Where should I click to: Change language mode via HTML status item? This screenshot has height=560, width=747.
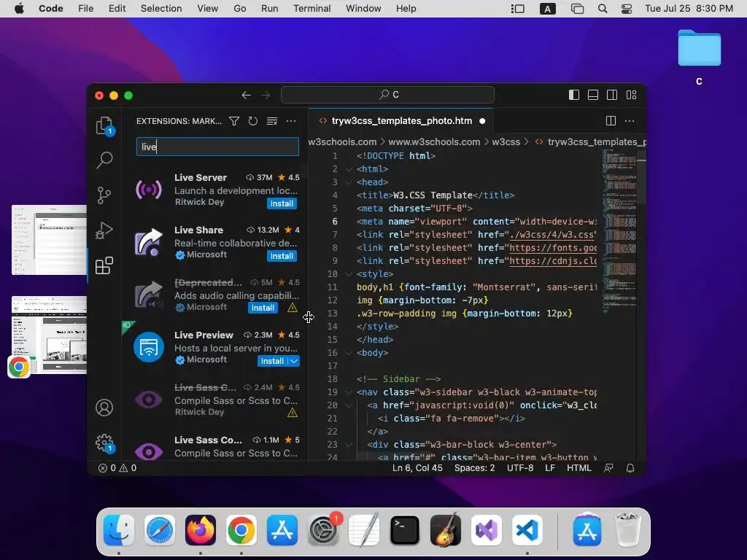[x=578, y=468]
